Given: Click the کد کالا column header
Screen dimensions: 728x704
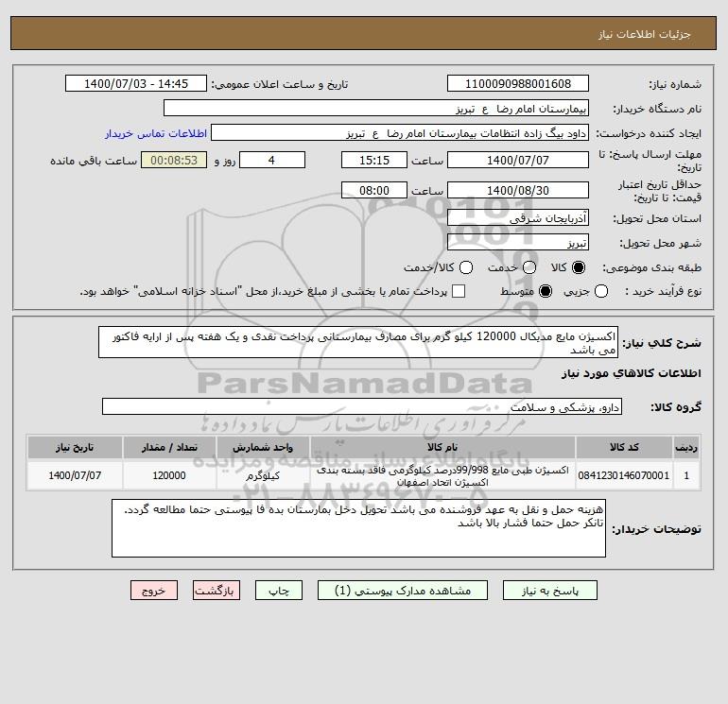Looking at the screenshot, I should click(624, 447).
